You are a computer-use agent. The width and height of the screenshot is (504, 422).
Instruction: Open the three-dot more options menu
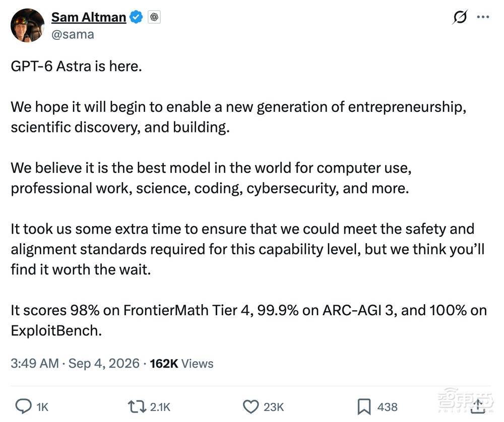click(x=483, y=17)
